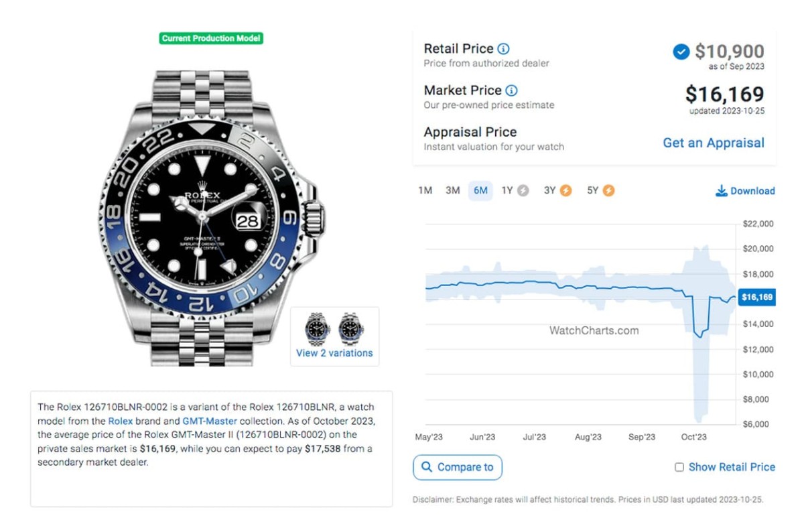Screen dimensions: 804x532
Task: Enable the Show Retail Price checkbox
Action: (679, 467)
